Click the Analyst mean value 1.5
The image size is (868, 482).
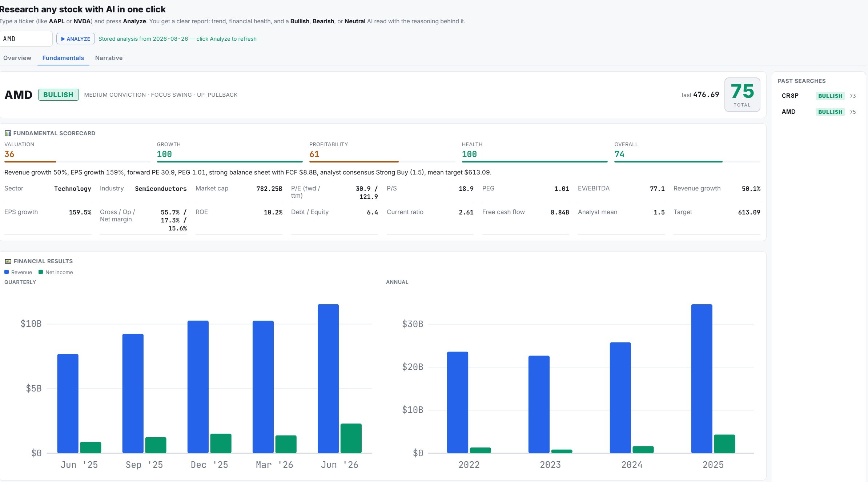click(659, 212)
